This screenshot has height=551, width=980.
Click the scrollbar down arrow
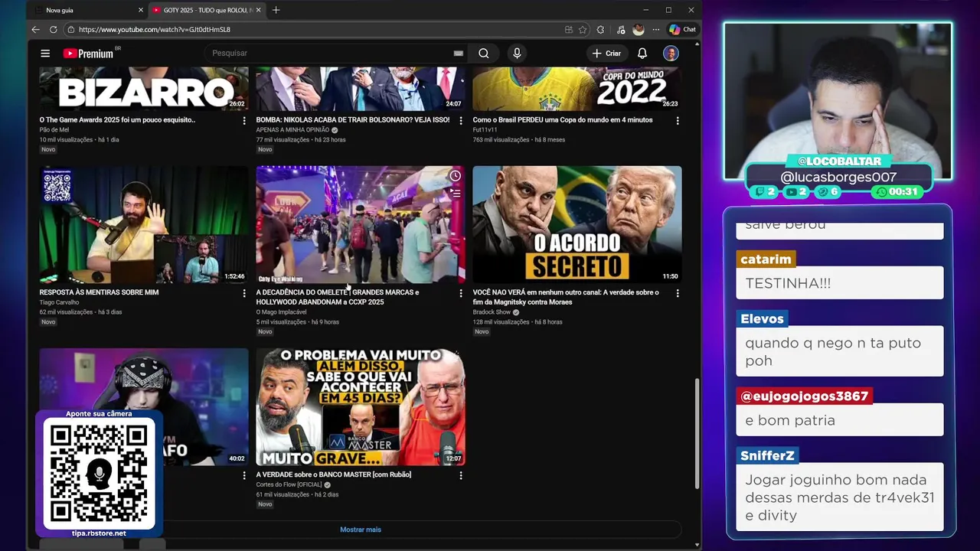tap(697, 545)
